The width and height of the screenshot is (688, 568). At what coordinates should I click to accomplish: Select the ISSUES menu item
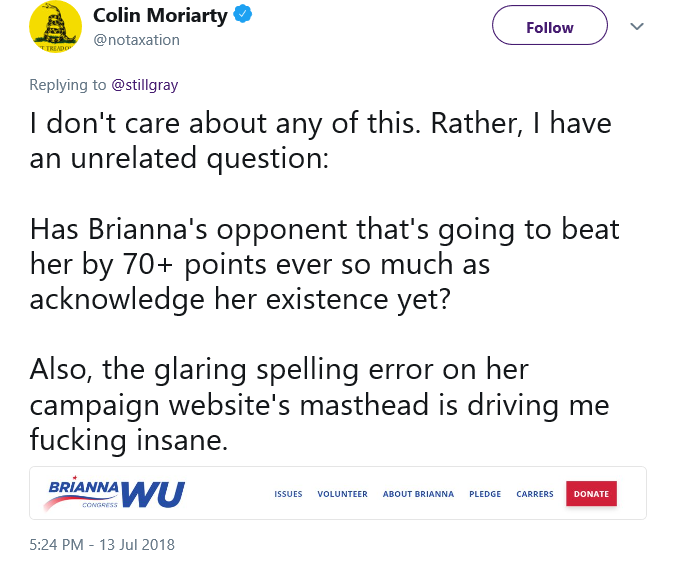288,494
